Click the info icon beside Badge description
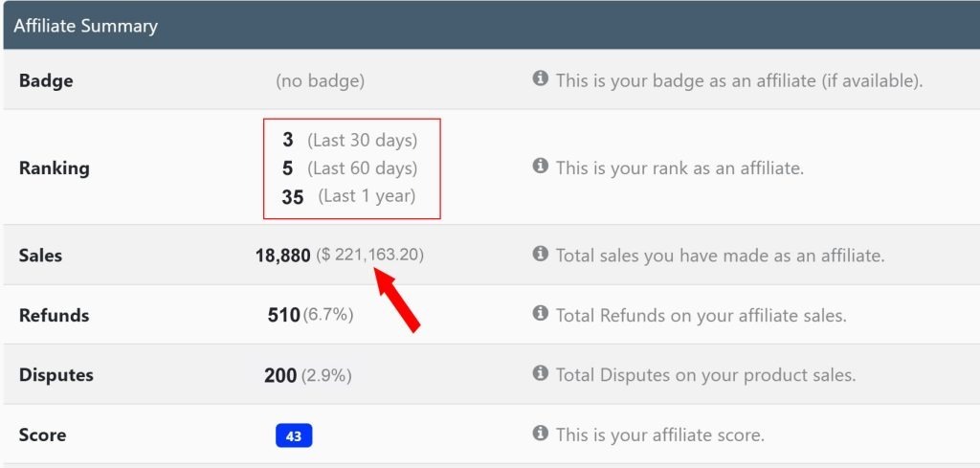This screenshot has height=468, width=980. 540,78
